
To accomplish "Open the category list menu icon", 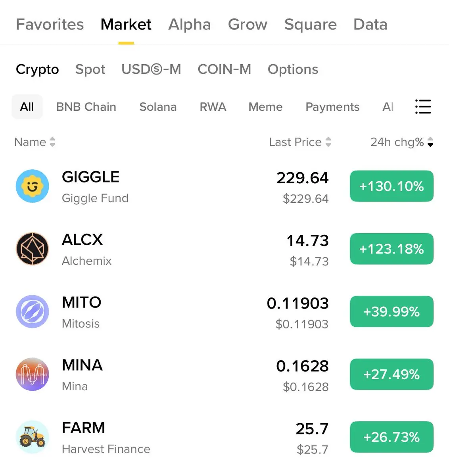I will [x=423, y=107].
